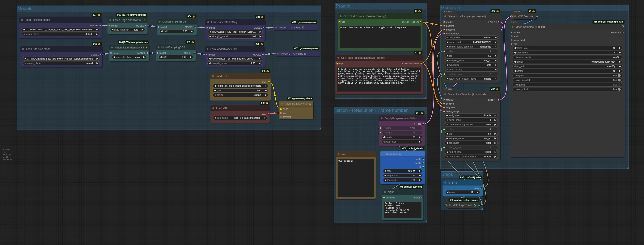This screenshot has width=644, height=245.
Task: Decrease frame_rate with the left arrow
Action: pyautogui.click(x=515, y=48)
